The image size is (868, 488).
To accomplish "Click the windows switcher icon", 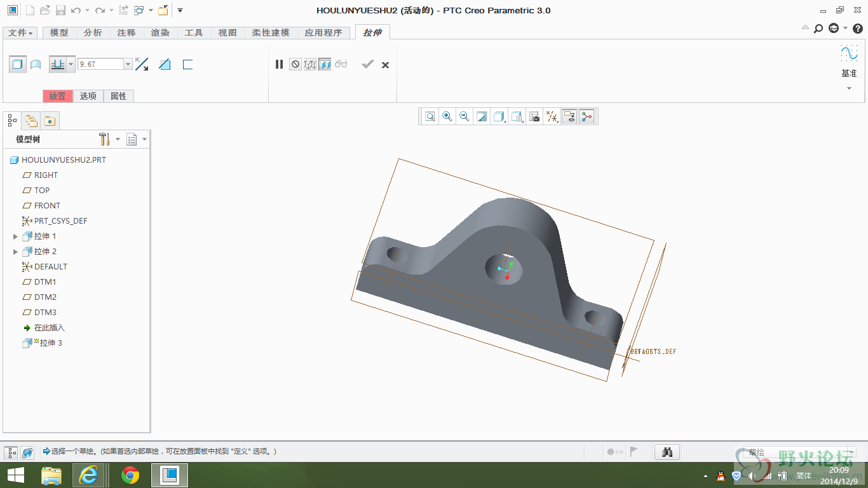I will click(x=140, y=10).
